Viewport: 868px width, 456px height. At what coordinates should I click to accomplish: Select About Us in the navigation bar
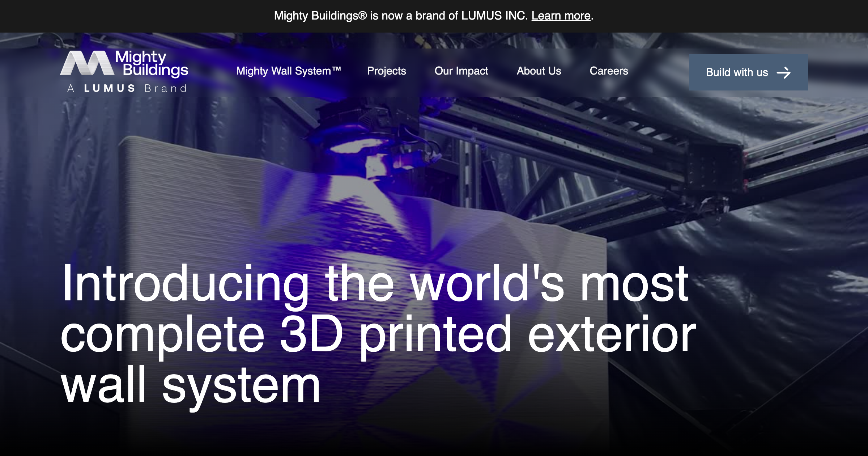tap(539, 71)
